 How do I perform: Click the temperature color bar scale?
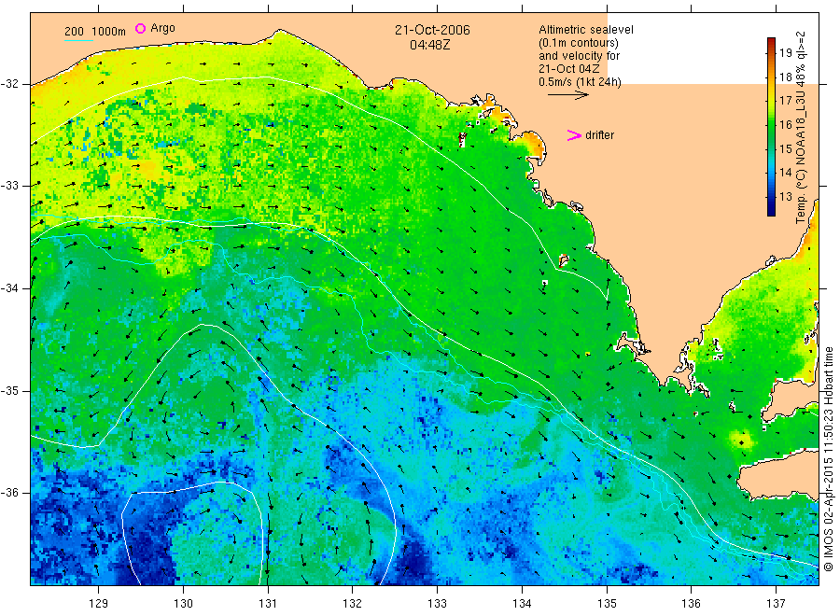772,127
